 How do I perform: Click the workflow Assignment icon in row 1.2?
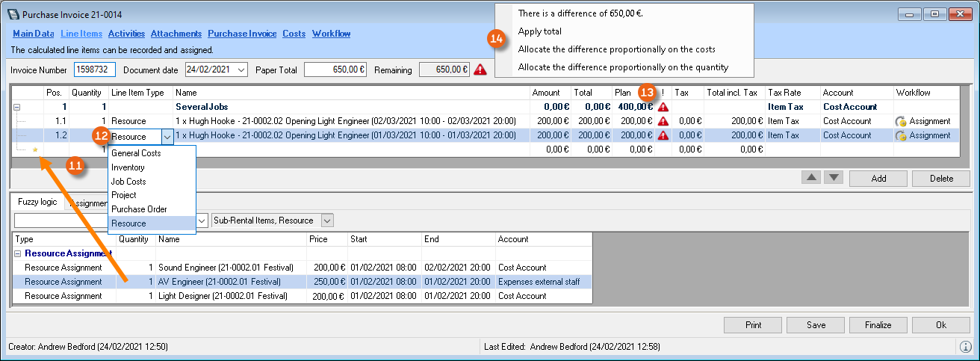(901, 135)
